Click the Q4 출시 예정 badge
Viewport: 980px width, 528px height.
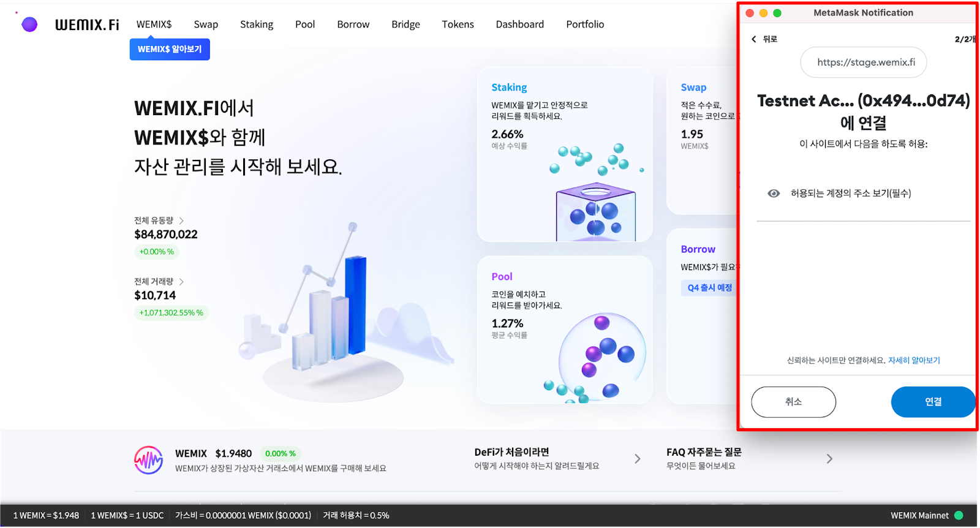tap(709, 288)
